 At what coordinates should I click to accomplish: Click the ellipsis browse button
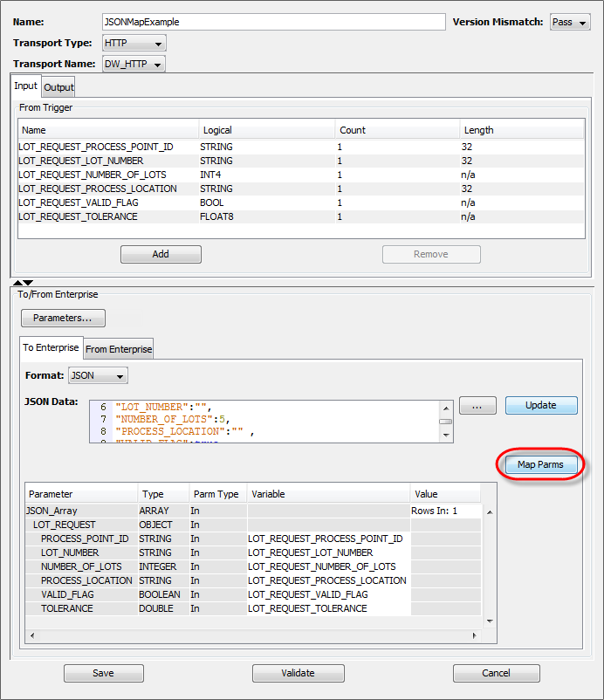[477, 406]
